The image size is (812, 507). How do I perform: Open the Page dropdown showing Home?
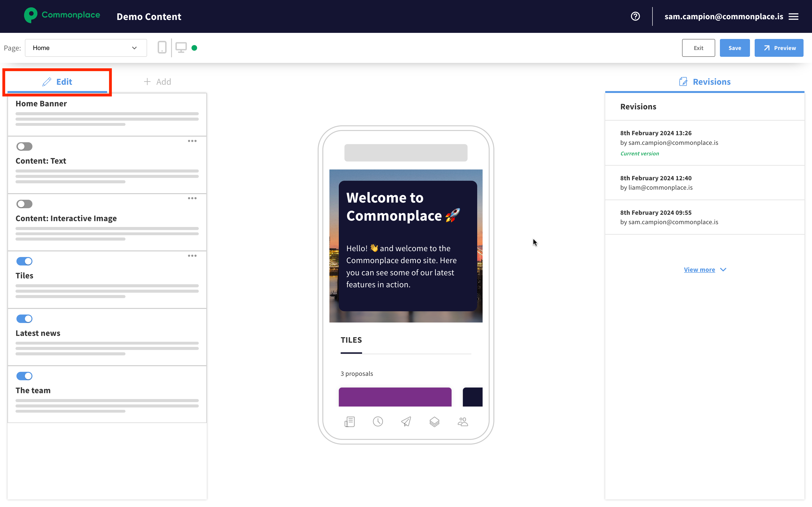coord(86,48)
